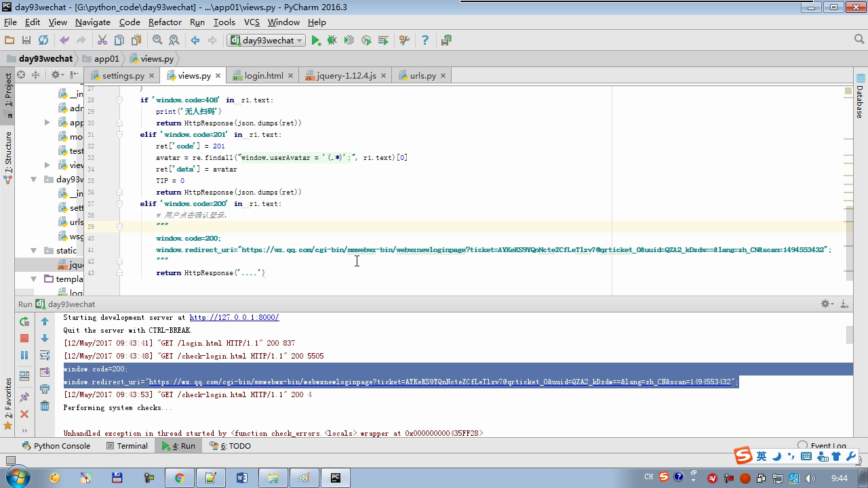Screen dimensions: 868x488
Task: Print the console output using printer icon
Action: coord(45,389)
